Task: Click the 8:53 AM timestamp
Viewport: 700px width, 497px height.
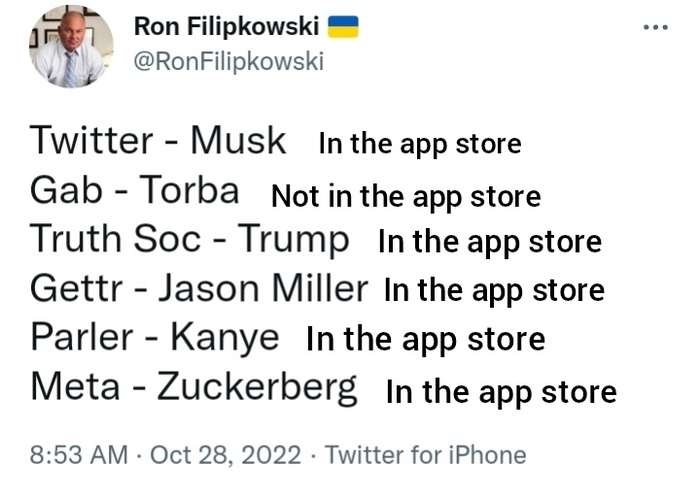Action: (79, 455)
